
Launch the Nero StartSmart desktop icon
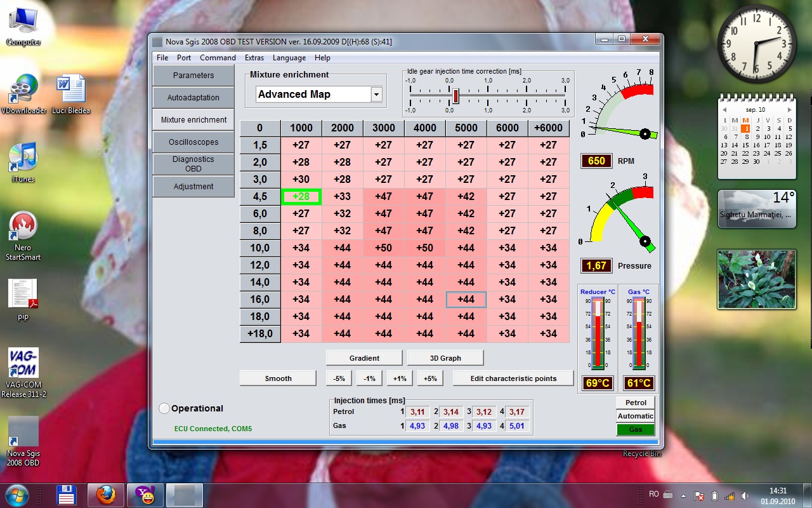(x=23, y=226)
